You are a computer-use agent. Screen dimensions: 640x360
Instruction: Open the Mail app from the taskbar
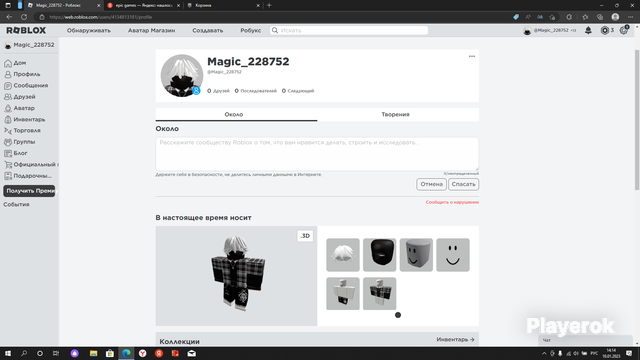point(191,353)
